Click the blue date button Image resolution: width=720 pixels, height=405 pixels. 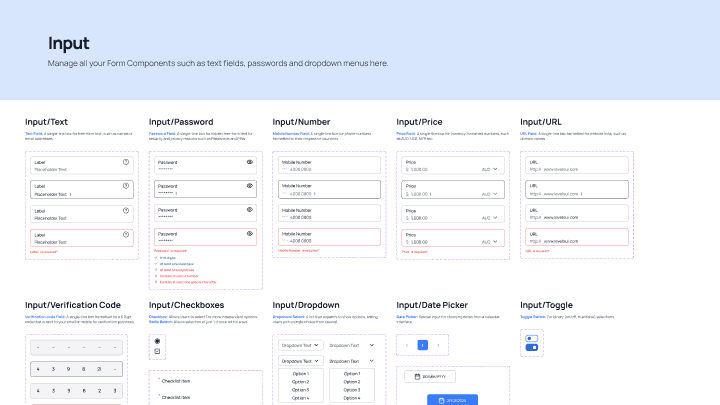(x=452, y=400)
